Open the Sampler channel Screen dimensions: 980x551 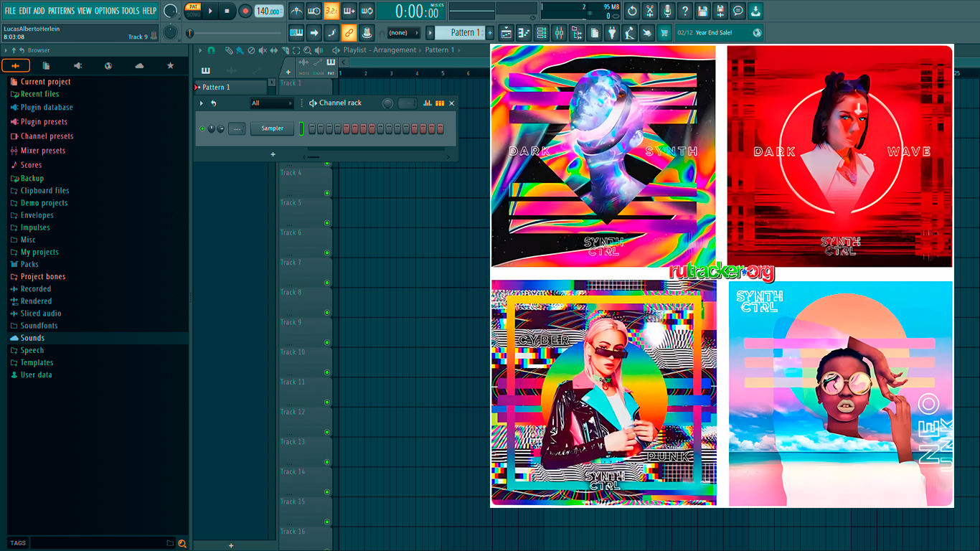[272, 128]
